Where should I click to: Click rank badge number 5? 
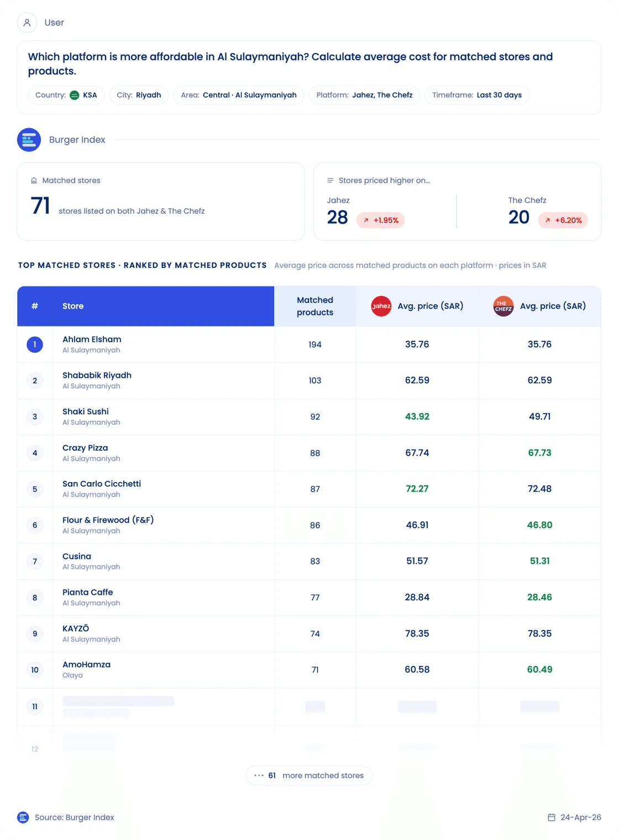35,489
